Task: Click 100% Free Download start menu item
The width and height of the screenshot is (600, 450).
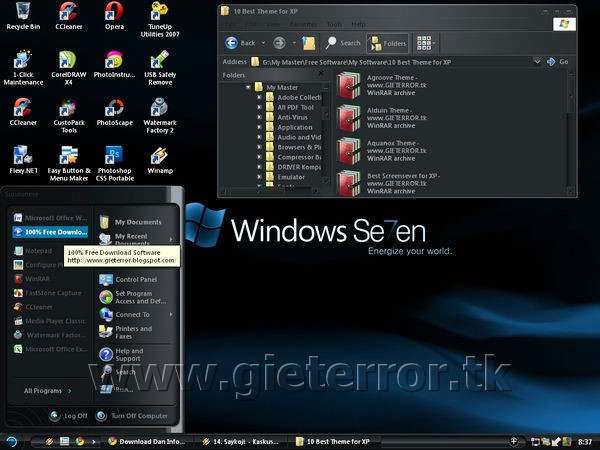Action: [51, 232]
